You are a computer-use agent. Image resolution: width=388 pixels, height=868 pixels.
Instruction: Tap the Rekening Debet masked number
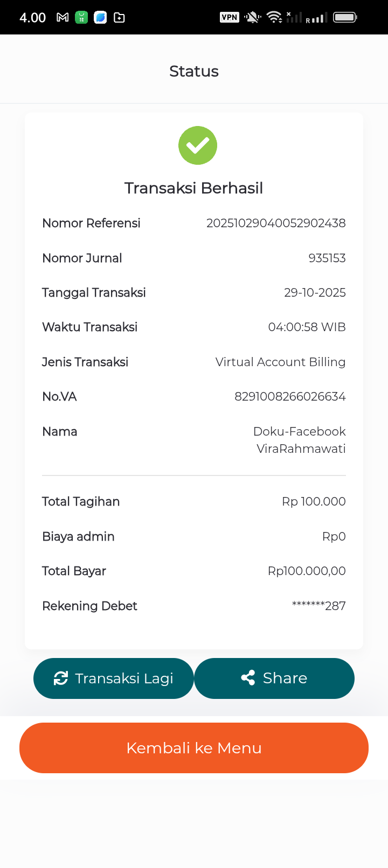pyautogui.click(x=318, y=606)
